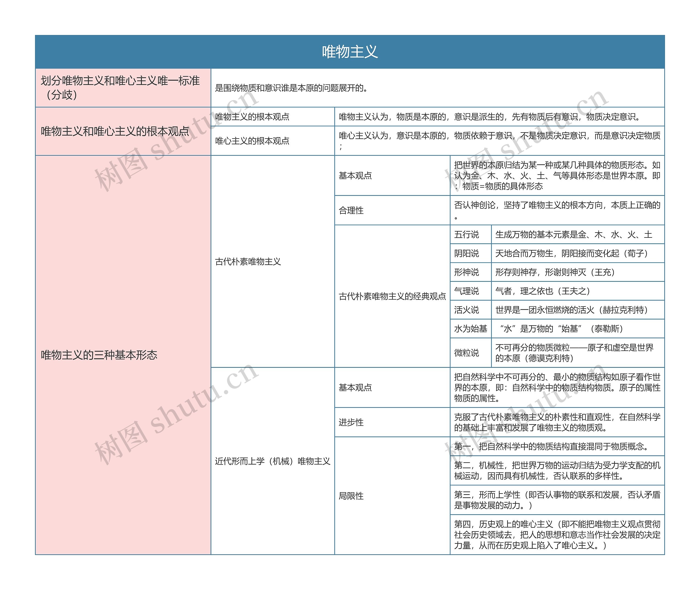Click 基本观点 under 古代朴素唯物主义
This screenshot has height=590, width=700.
[x=392, y=175]
